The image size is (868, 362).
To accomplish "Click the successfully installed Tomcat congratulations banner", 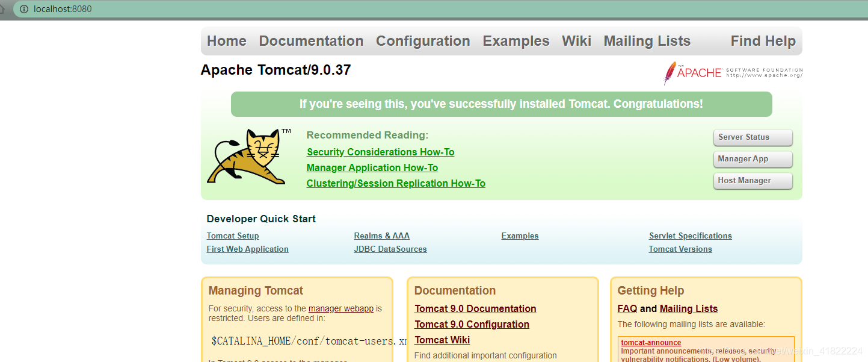I will pos(501,104).
